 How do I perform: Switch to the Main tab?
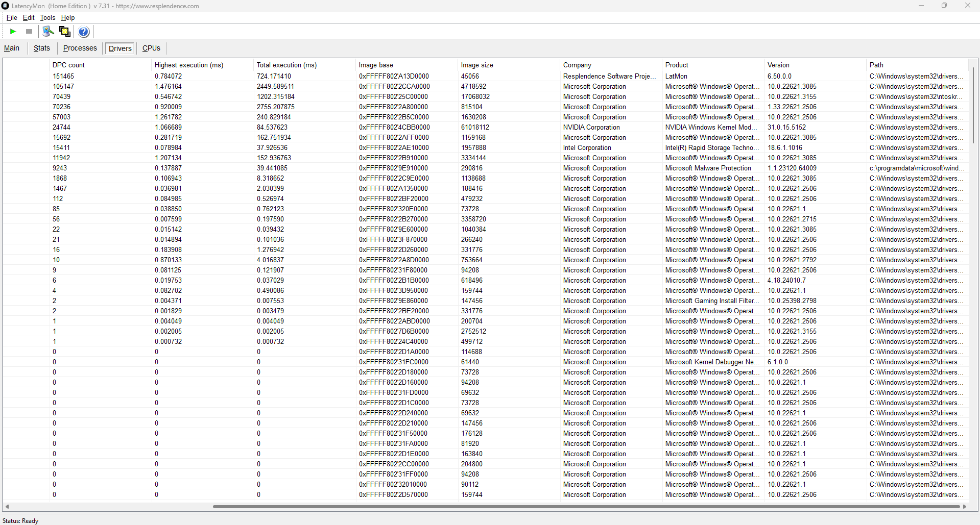(x=12, y=48)
